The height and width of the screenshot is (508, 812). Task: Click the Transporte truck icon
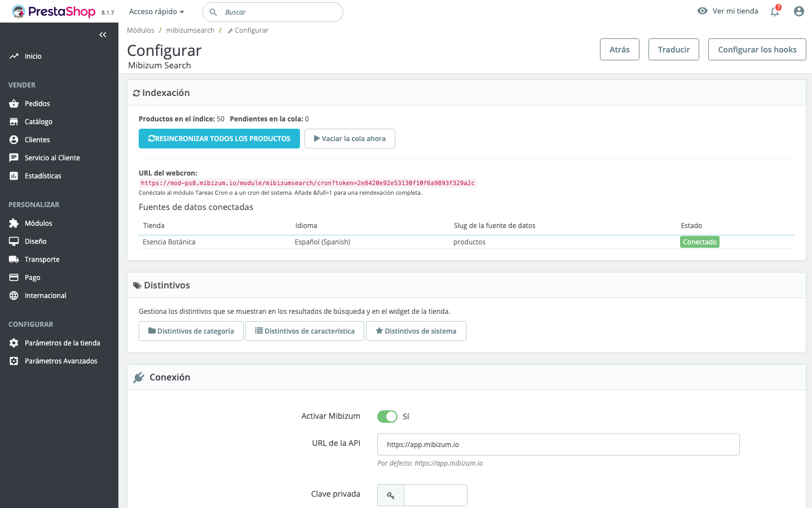coord(14,260)
